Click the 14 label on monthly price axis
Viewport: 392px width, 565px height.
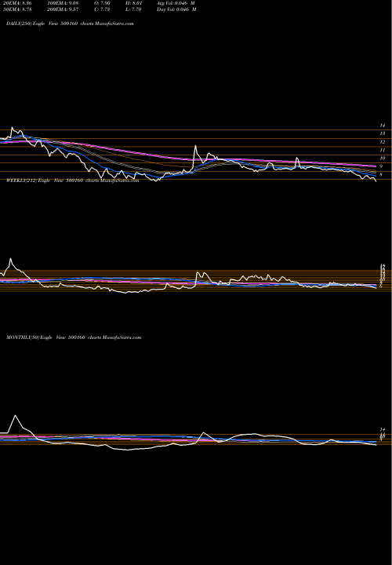383,430
